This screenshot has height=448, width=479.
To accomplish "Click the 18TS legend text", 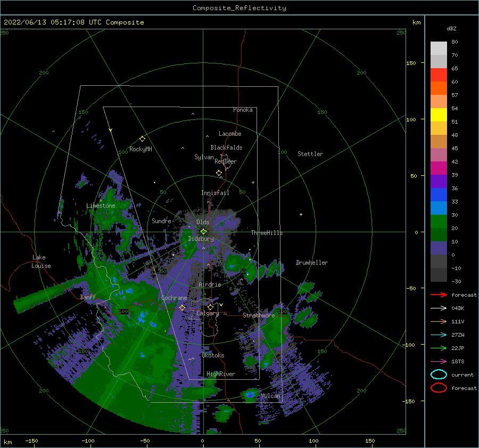I will tap(458, 362).
